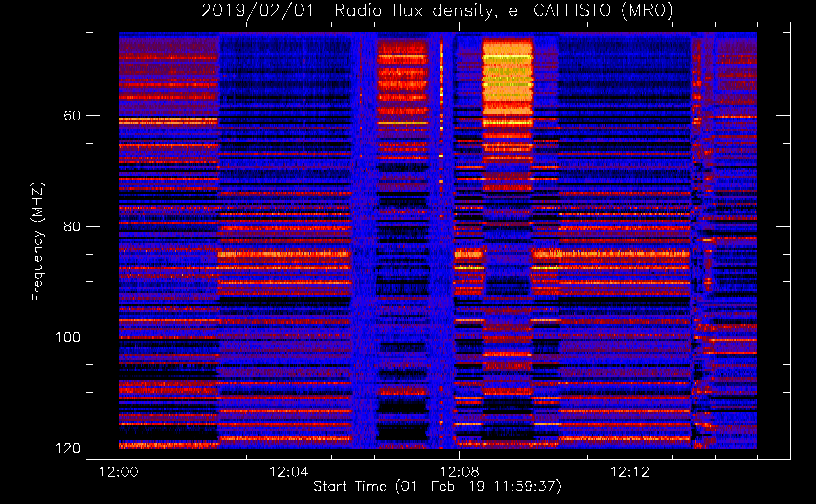This screenshot has width=816, height=504.
Task: Click the 60 frequency tick label
Action: tap(72, 116)
